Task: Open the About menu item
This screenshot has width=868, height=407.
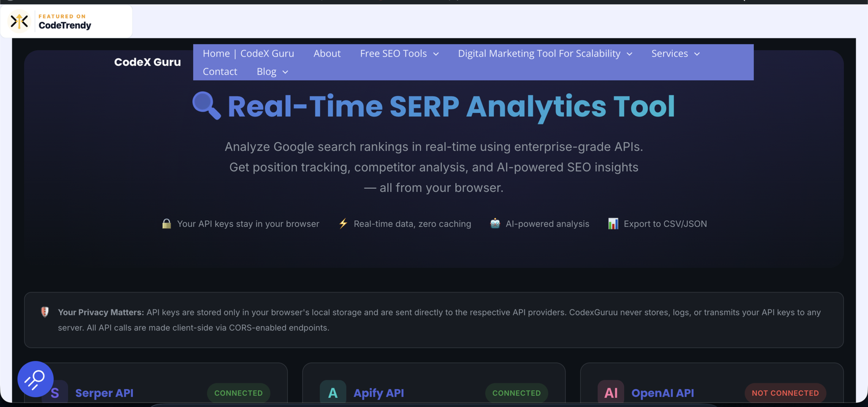Action: click(x=327, y=53)
